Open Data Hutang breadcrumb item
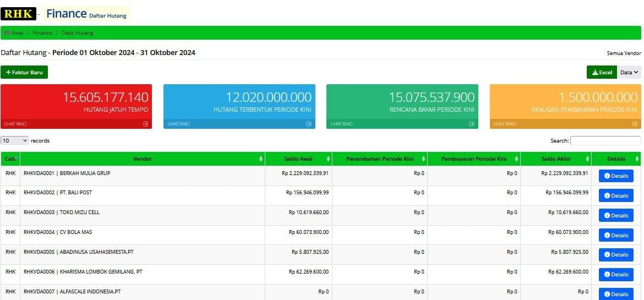This screenshot has width=644, height=300. pyautogui.click(x=77, y=33)
